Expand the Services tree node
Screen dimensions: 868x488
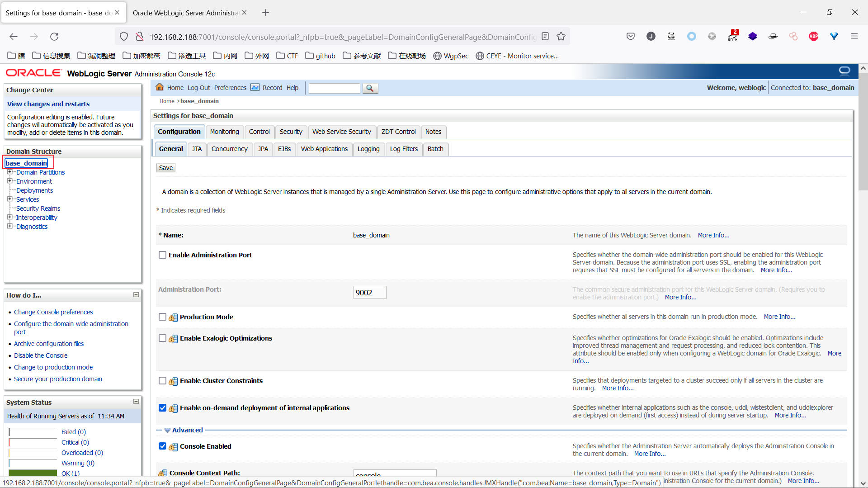9,199
